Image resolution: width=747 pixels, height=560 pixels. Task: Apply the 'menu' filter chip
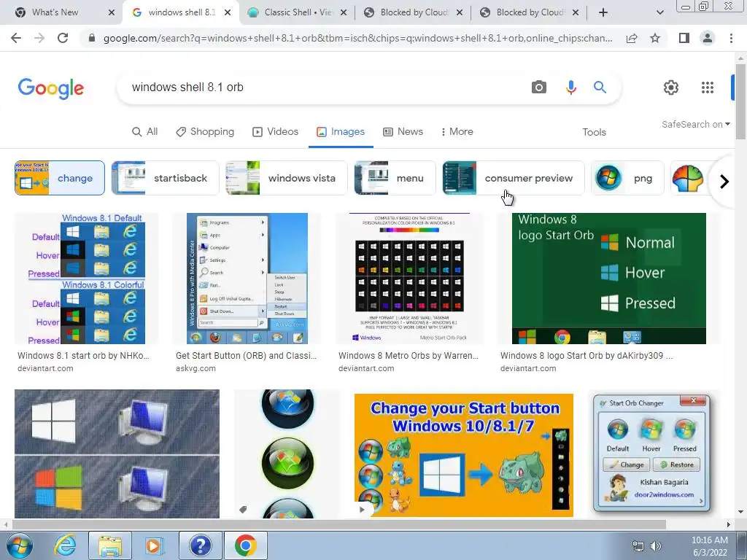(x=395, y=178)
